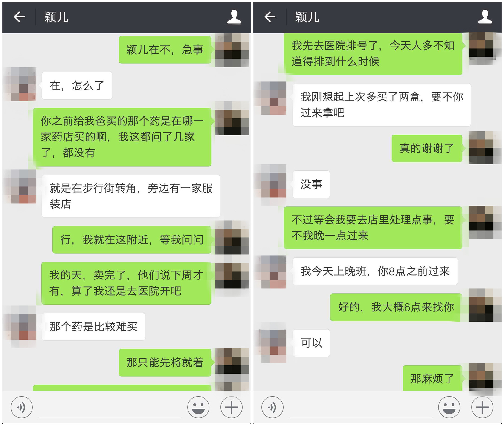Open contact profile icon in left chat

[234, 17]
